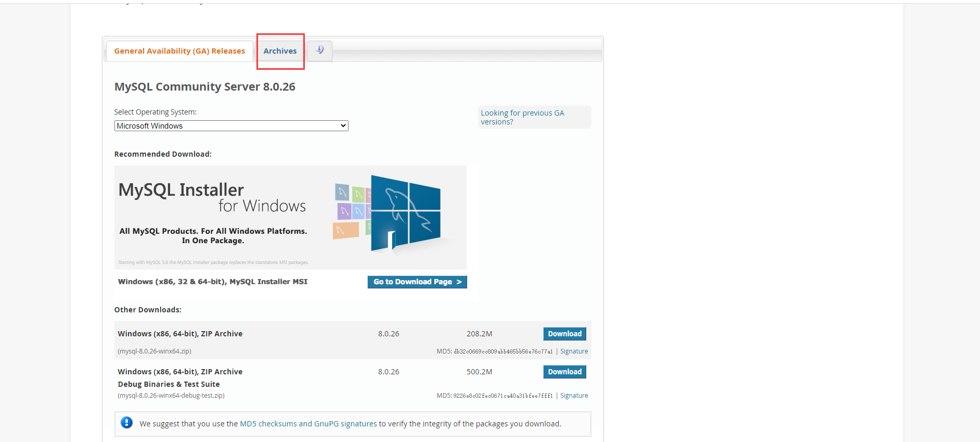Click the Debug Binaries & Test Suite text

pyautogui.click(x=169, y=384)
